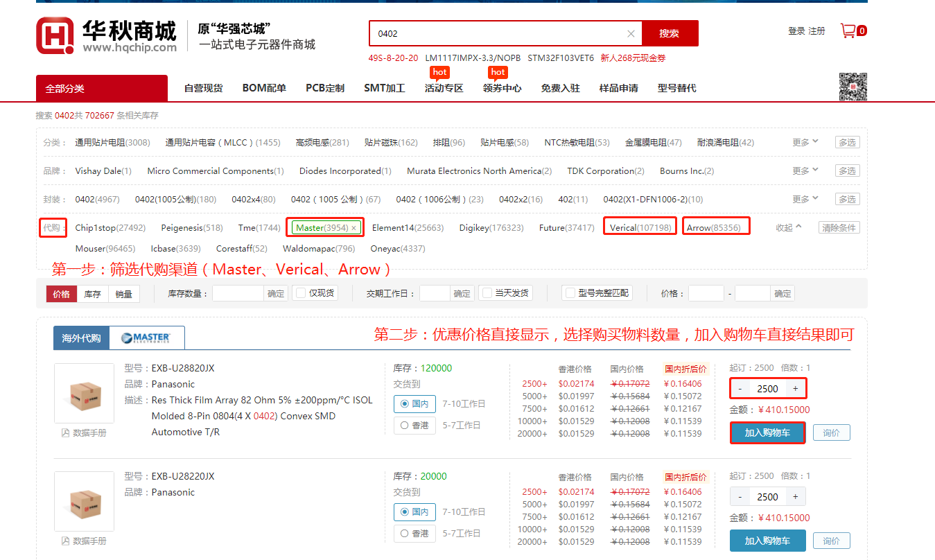
Task: Select 香港 delivery for first product
Action: point(405,426)
